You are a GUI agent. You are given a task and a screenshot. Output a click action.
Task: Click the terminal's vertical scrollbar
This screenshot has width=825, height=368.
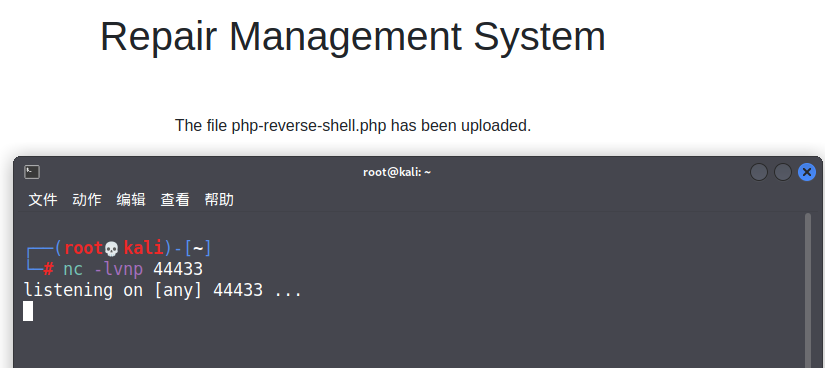point(808,291)
